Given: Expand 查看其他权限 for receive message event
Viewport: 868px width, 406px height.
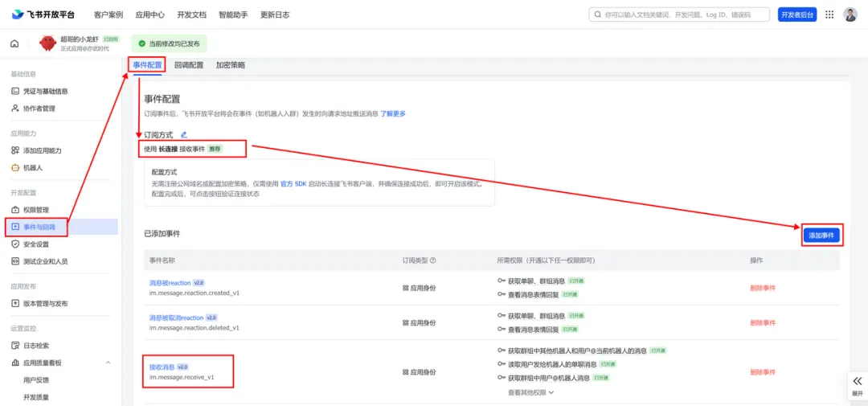Looking at the screenshot, I should click(x=531, y=392).
